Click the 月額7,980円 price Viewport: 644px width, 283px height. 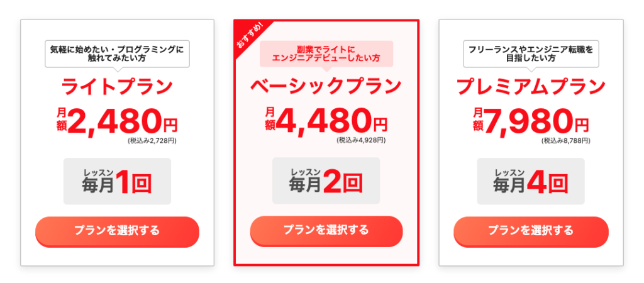click(x=531, y=121)
